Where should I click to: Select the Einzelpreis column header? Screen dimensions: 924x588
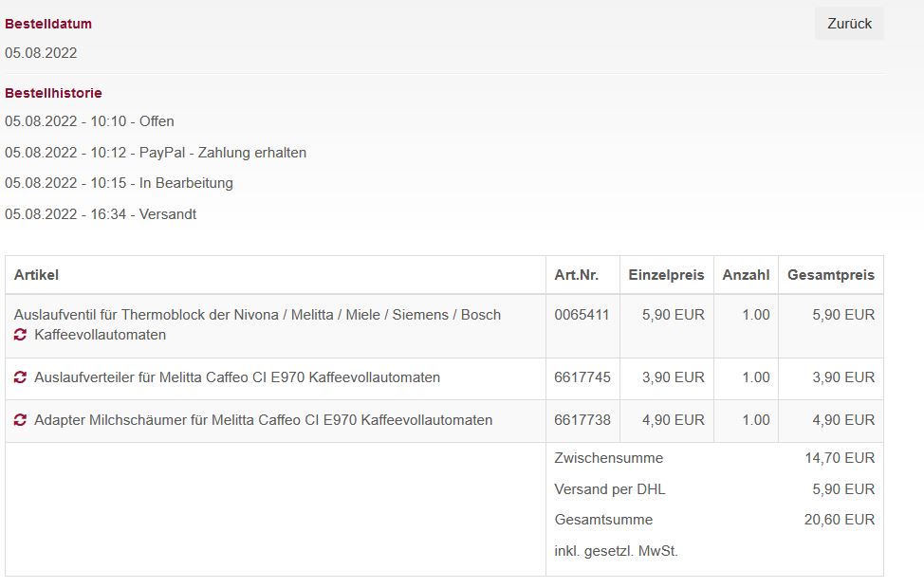coord(667,275)
